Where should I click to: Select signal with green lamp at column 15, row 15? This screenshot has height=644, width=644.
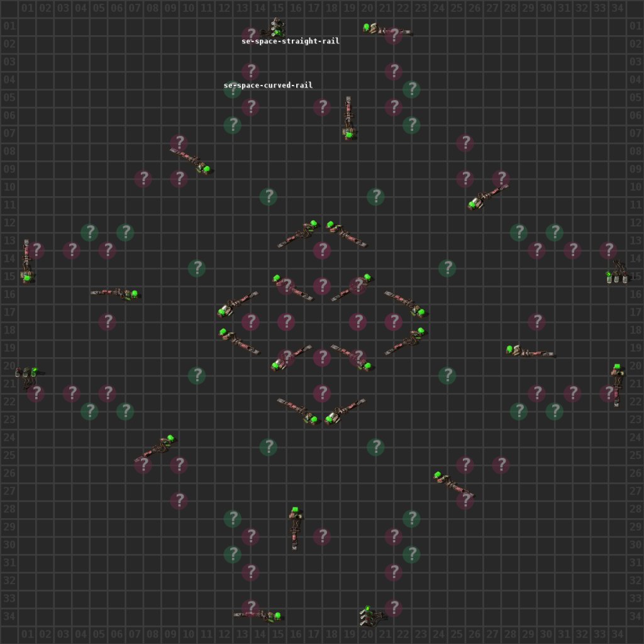tap(293, 288)
